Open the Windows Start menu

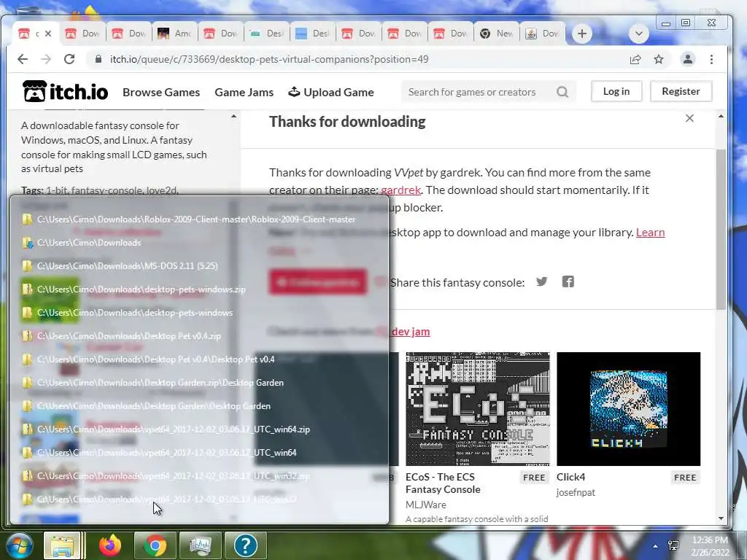pos(18,545)
